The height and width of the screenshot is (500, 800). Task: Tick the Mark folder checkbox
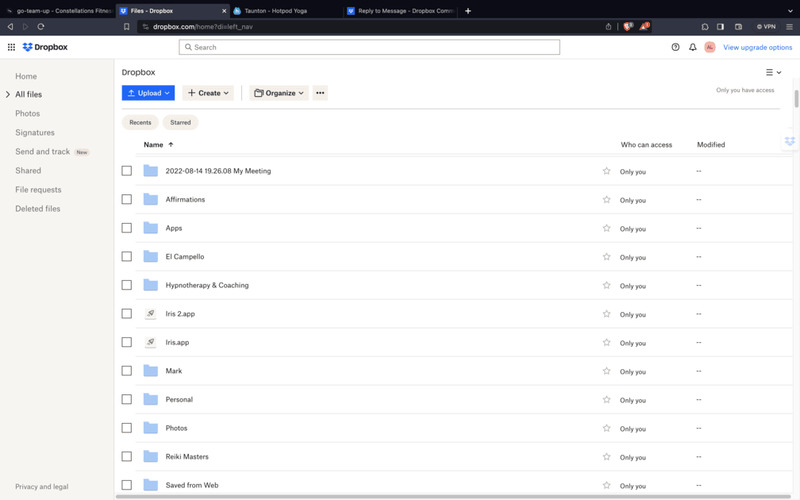point(127,371)
